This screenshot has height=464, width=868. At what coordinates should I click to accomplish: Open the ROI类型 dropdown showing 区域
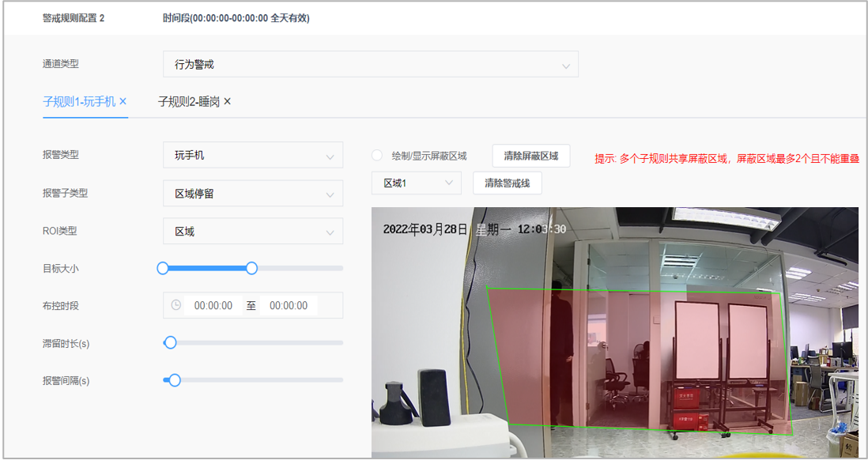tap(253, 231)
